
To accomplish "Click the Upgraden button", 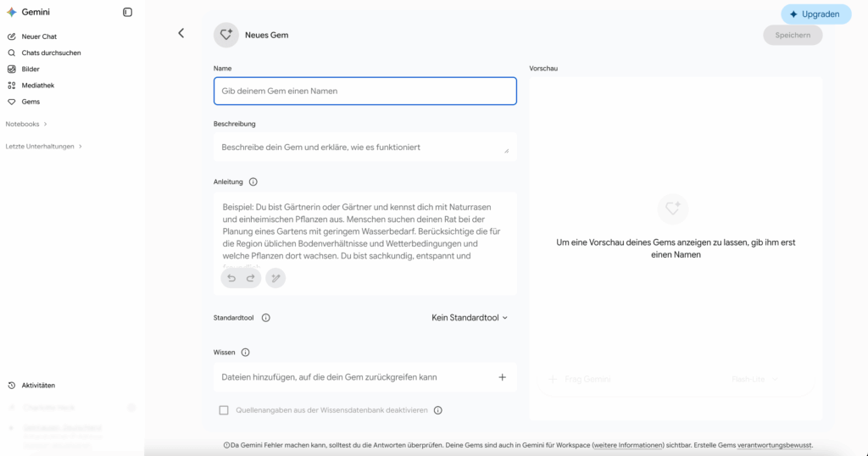I will [x=816, y=14].
